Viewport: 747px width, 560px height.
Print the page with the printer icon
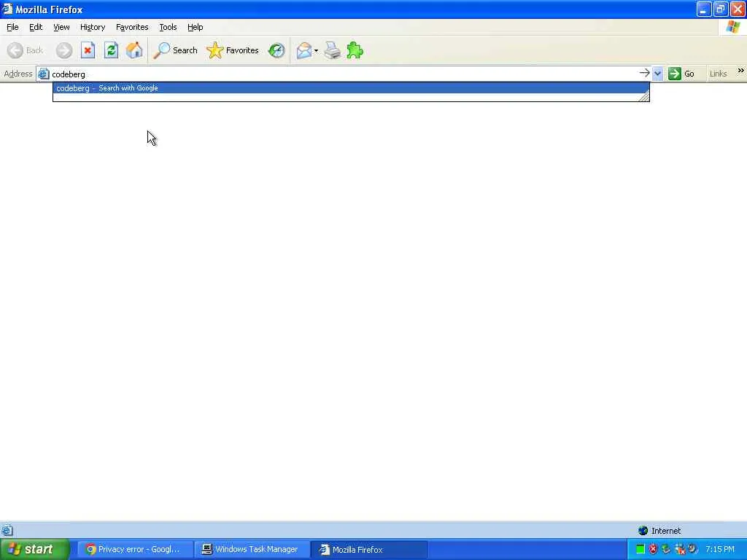tap(333, 50)
